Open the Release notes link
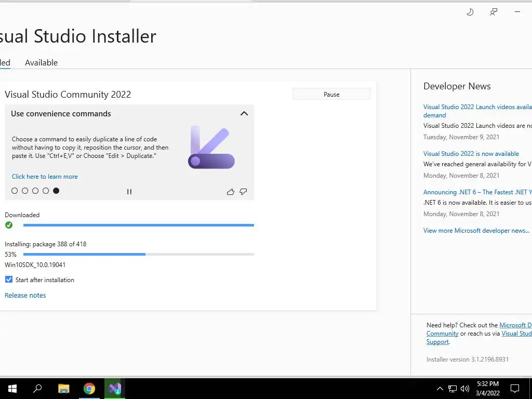The image size is (532, 399). click(x=25, y=295)
